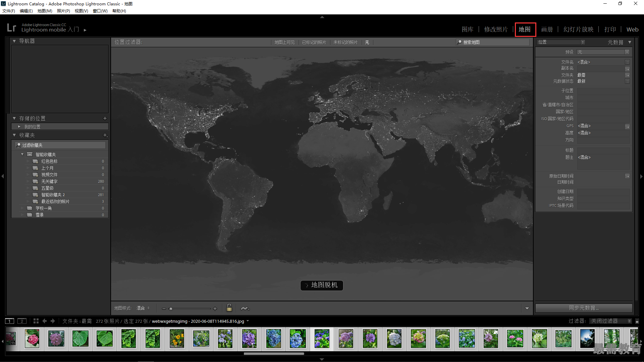Screen dimensions: 644x362
Task: Filter by photos visible on map
Action: [x=284, y=42]
